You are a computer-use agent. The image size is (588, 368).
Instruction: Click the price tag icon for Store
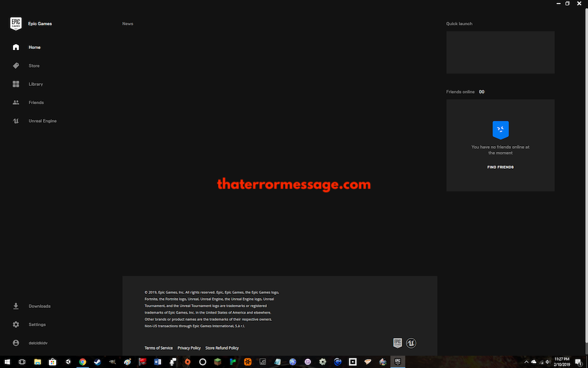(16, 66)
